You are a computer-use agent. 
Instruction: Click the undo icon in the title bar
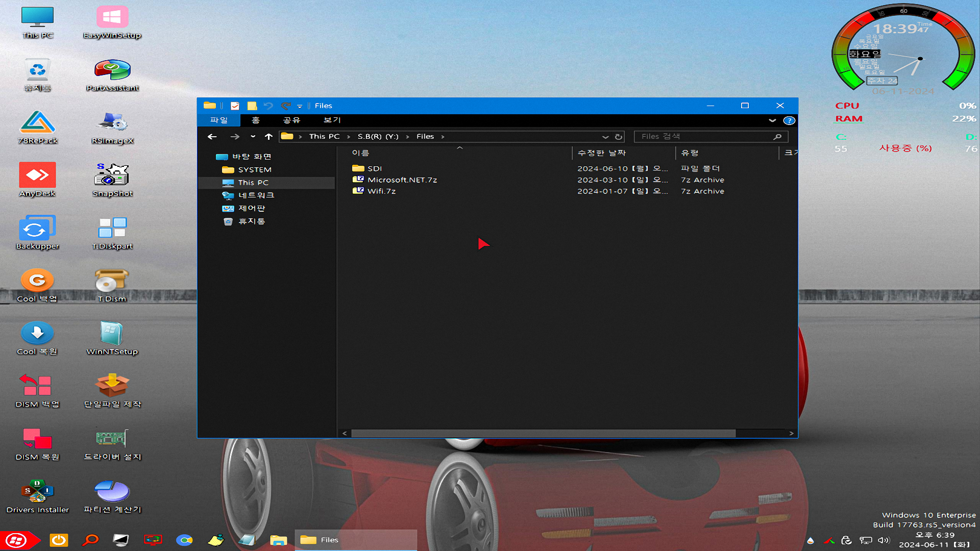coord(268,106)
